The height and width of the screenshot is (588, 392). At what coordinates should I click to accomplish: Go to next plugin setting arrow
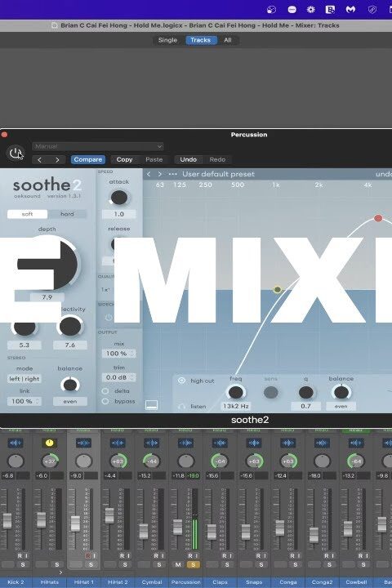coord(57,160)
